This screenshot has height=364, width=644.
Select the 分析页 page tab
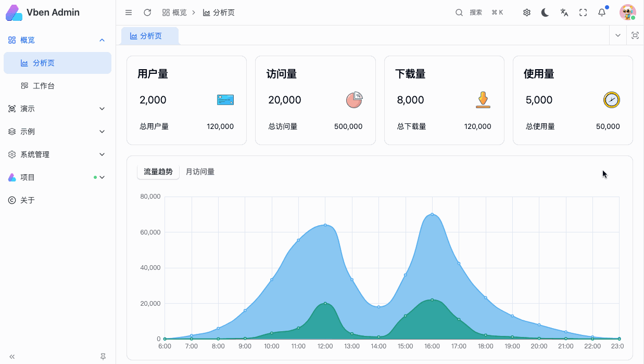tap(150, 36)
